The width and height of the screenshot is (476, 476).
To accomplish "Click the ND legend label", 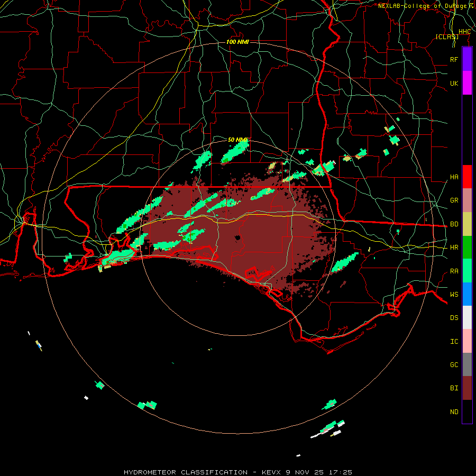I will tap(454, 412).
